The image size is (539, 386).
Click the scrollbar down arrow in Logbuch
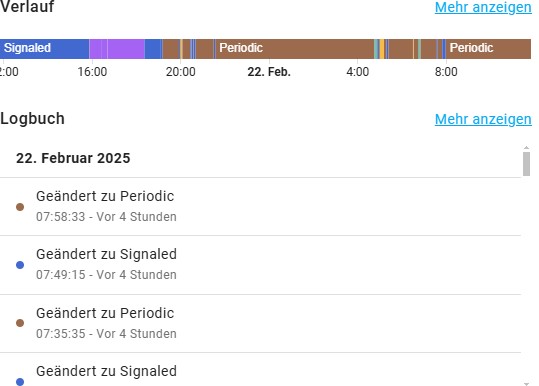tap(526, 384)
